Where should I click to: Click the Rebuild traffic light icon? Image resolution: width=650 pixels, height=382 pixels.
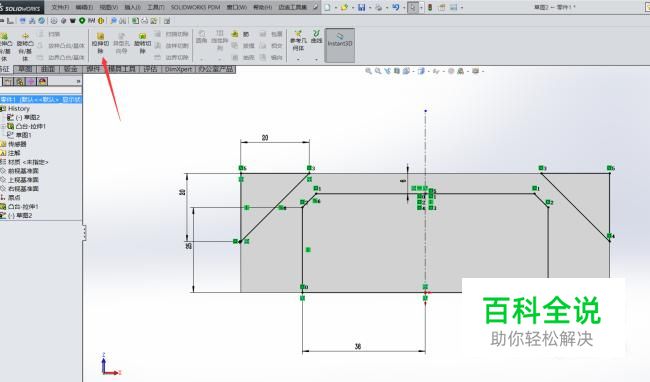[x=430, y=7]
